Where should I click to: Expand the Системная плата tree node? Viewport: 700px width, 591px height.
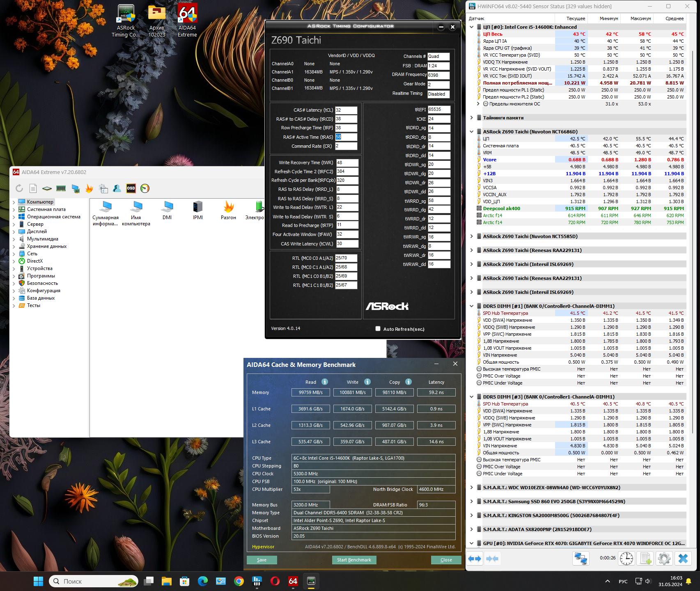click(14, 209)
